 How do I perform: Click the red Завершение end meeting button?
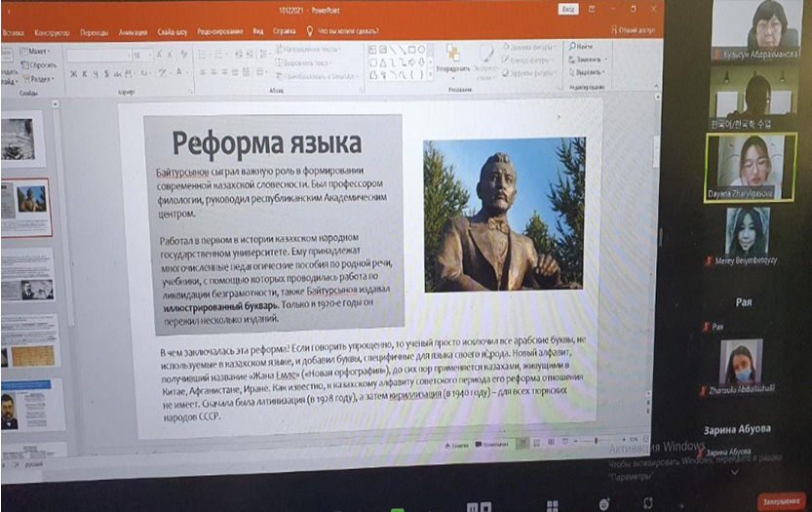tap(780, 500)
